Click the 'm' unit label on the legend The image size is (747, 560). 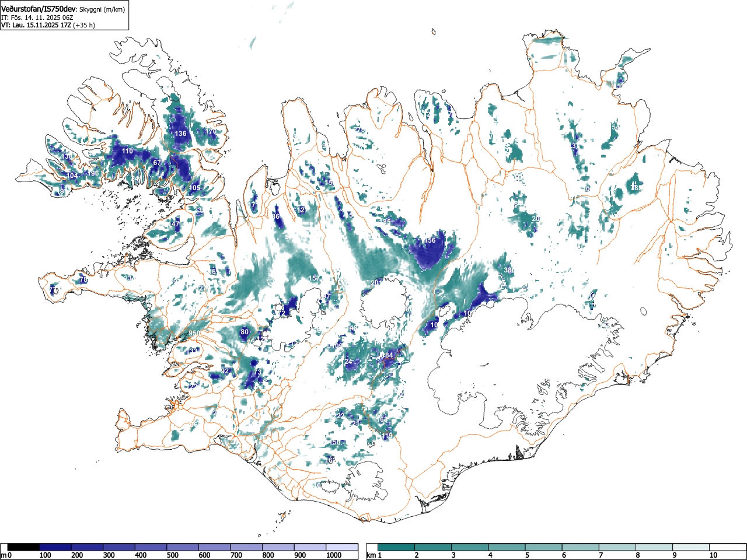pyautogui.click(x=4, y=555)
